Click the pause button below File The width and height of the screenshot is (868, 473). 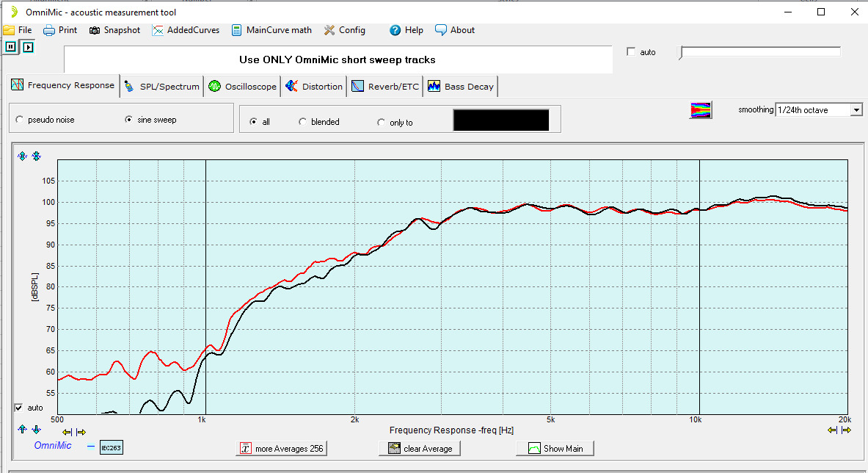tap(11, 47)
